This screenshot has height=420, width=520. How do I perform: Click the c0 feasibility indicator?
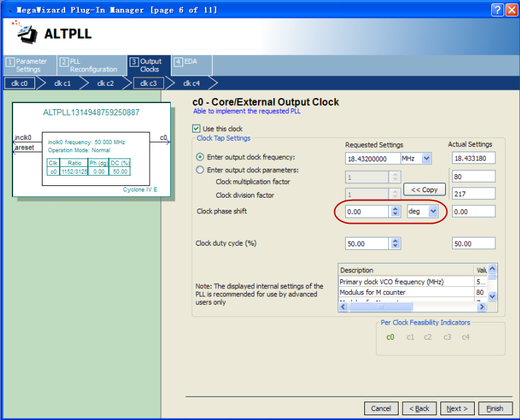tap(390, 337)
